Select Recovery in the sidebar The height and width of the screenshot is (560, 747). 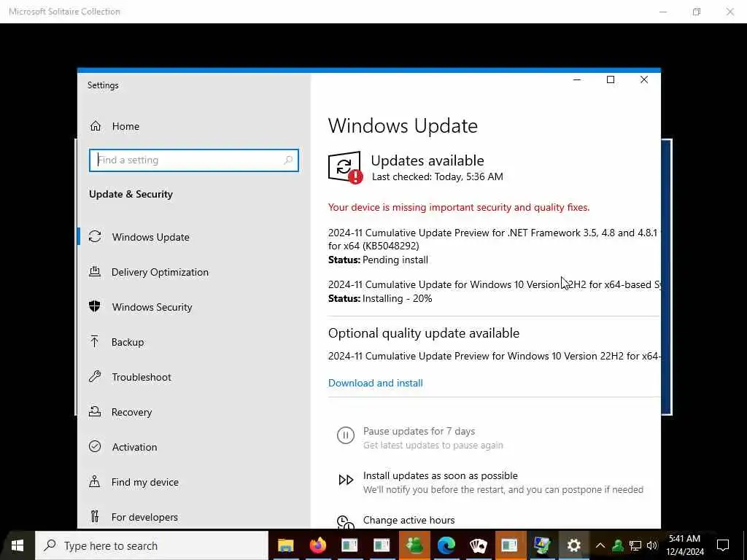point(131,412)
